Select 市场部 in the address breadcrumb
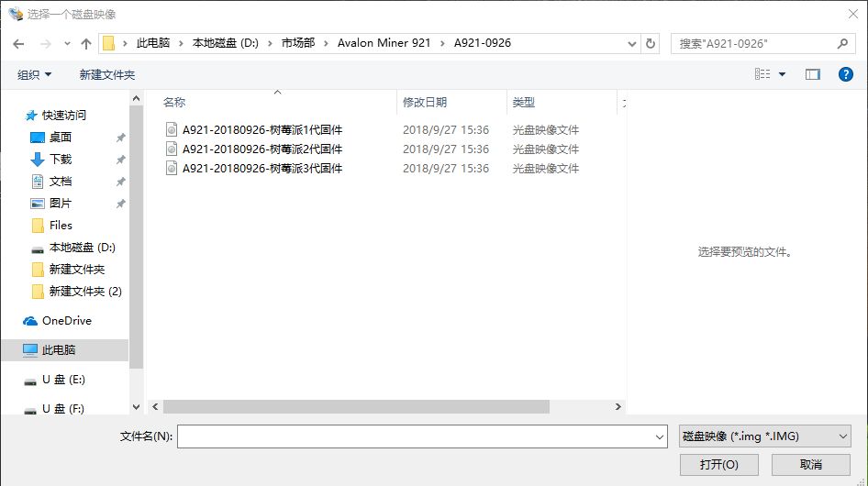 pos(298,43)
